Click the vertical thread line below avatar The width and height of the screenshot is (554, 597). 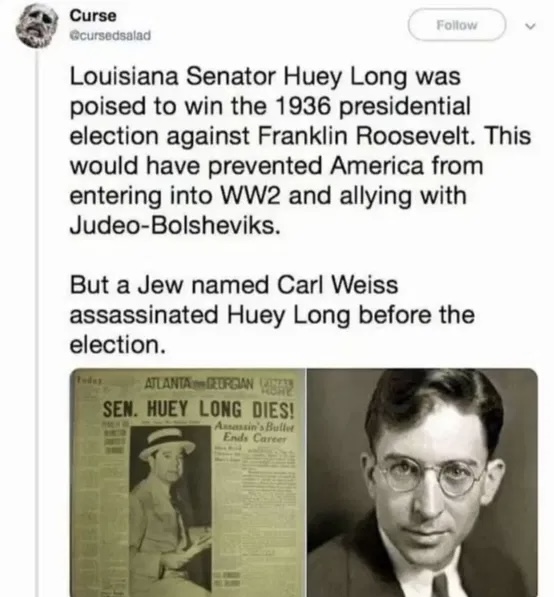click(x=37, y=323)
